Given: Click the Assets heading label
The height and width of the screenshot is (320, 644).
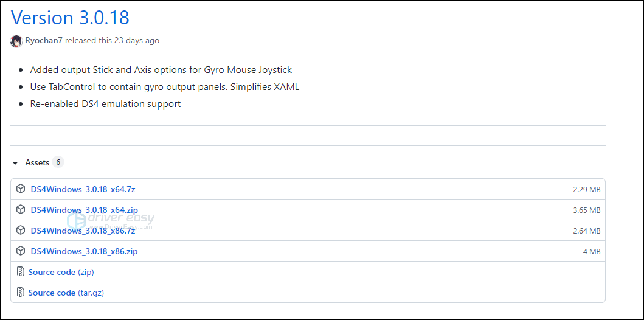Looking at the screenshot, I should point(37,162).
